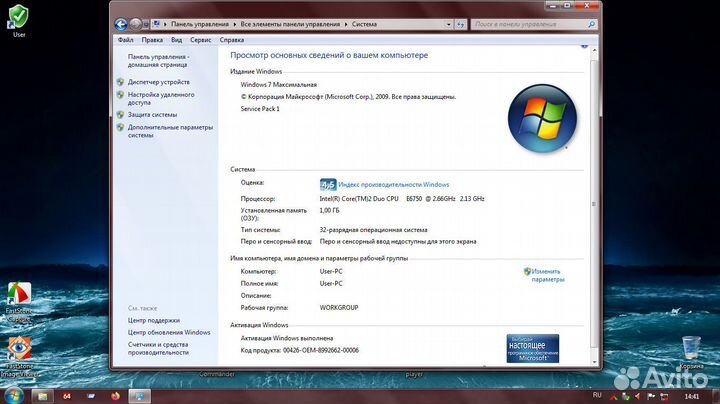Screen dimensions: 720x404
Task: Select 'Все элементы панели управления' breadcrumb
Action: coord(290,24)
